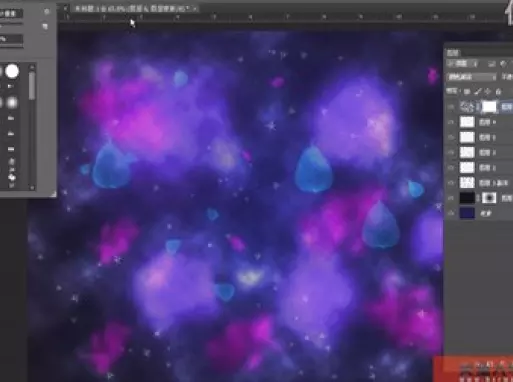Click the create new brush preset icon

tap(45, 26)
